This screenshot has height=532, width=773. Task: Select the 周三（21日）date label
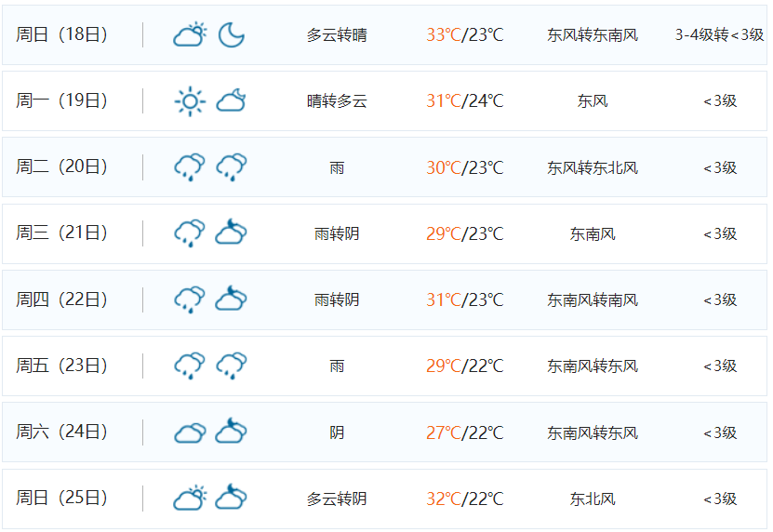tap(61, 233)
